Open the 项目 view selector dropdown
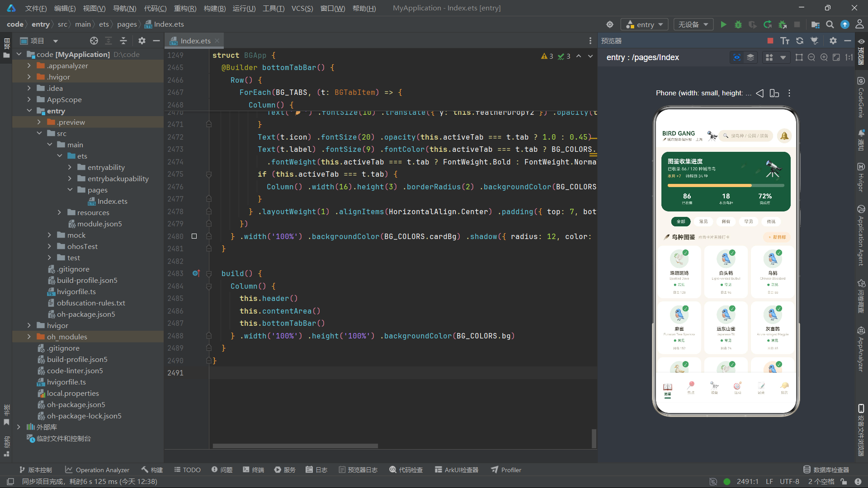The image size is (868, 488). click(40, 41)
